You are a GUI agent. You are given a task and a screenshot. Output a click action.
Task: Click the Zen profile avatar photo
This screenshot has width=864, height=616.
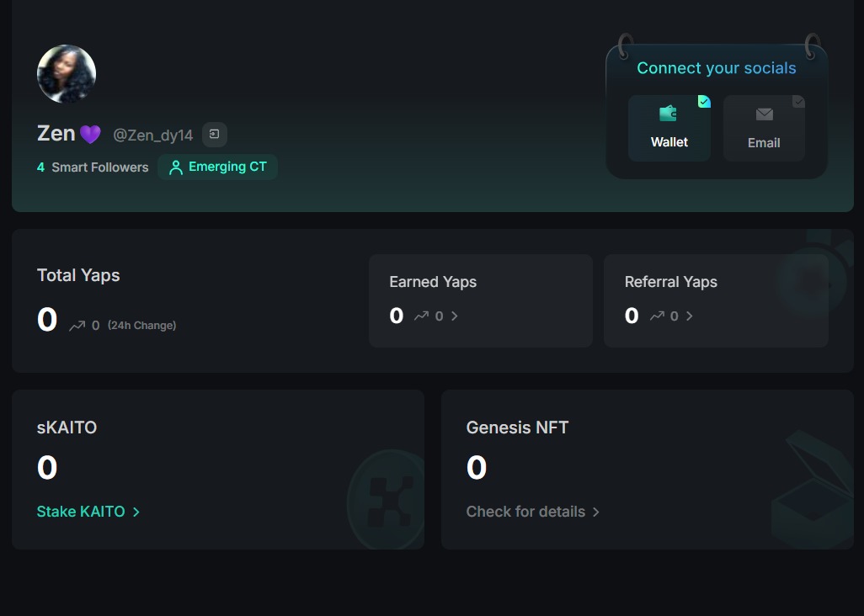(67, 74)
